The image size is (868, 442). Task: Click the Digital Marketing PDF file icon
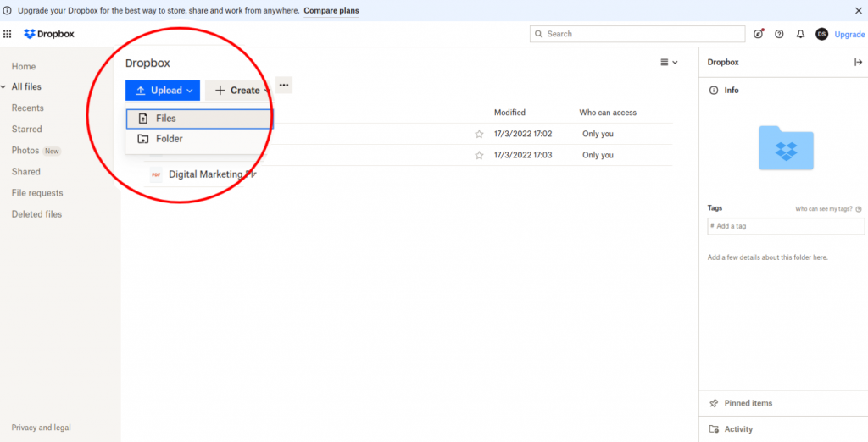tap(156, 174)
